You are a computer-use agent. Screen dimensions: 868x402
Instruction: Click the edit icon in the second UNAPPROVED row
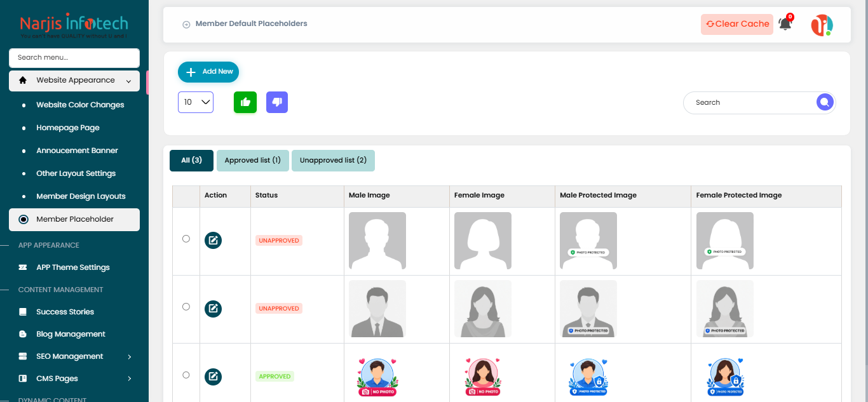coord(213,309)
